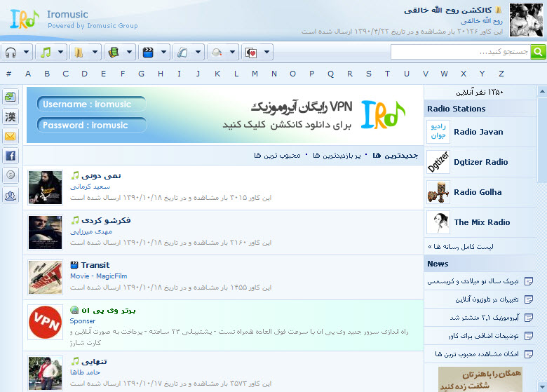
Task: Open artist link حامد طاها
Action: 85,372
